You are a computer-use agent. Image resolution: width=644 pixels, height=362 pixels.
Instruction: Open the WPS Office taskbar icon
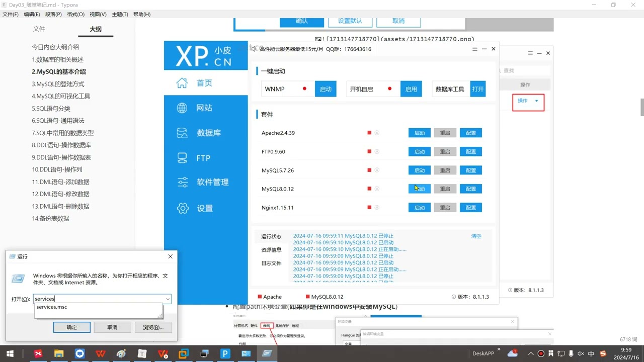pos(101,353)
